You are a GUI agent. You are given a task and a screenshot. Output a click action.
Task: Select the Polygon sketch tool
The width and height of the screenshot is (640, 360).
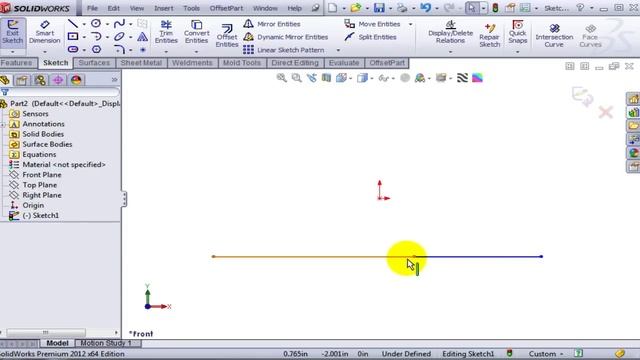pyautogui.click(x=96, y=49)
